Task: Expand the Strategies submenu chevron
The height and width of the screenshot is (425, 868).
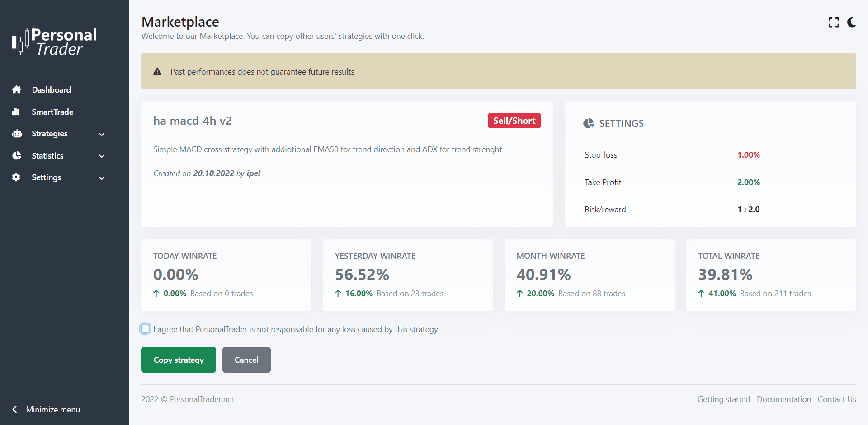Action: coord(102,134)
